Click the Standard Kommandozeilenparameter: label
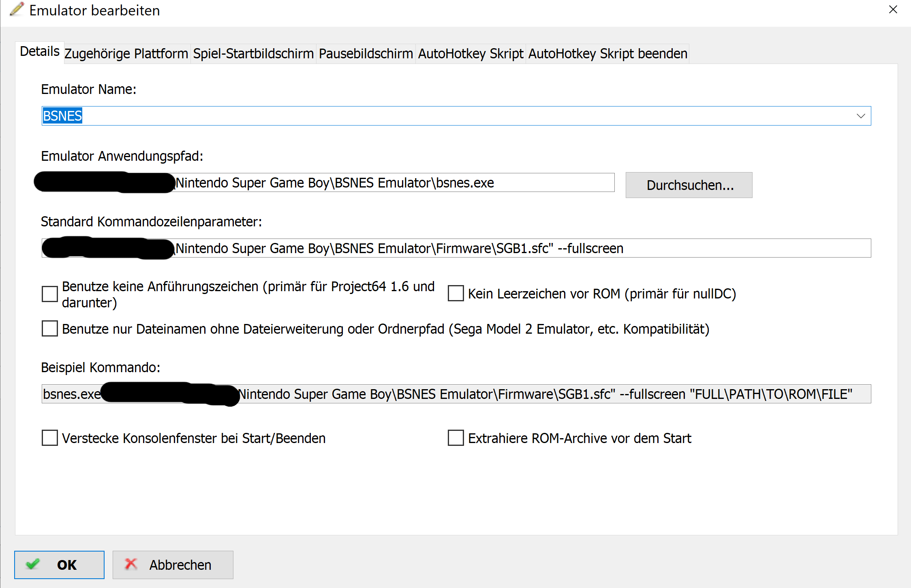Viewport: 911px width, 588px height. 151,222
